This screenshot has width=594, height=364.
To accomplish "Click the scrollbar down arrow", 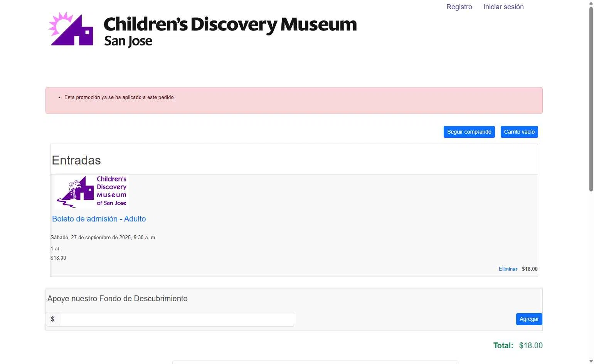I will pyautogui.click(x=591, y=361).
